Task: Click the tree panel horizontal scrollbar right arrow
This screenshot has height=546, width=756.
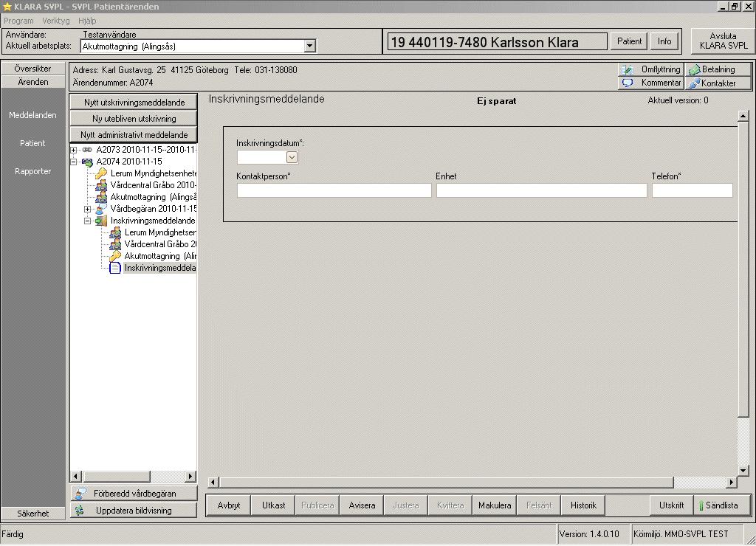Action: click(x=191, y=477)
